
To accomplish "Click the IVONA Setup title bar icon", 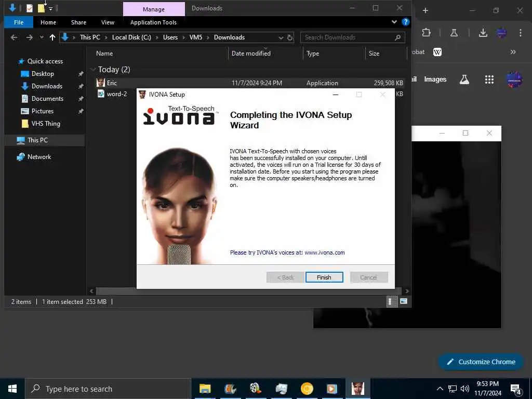I will tap(142, 95).
